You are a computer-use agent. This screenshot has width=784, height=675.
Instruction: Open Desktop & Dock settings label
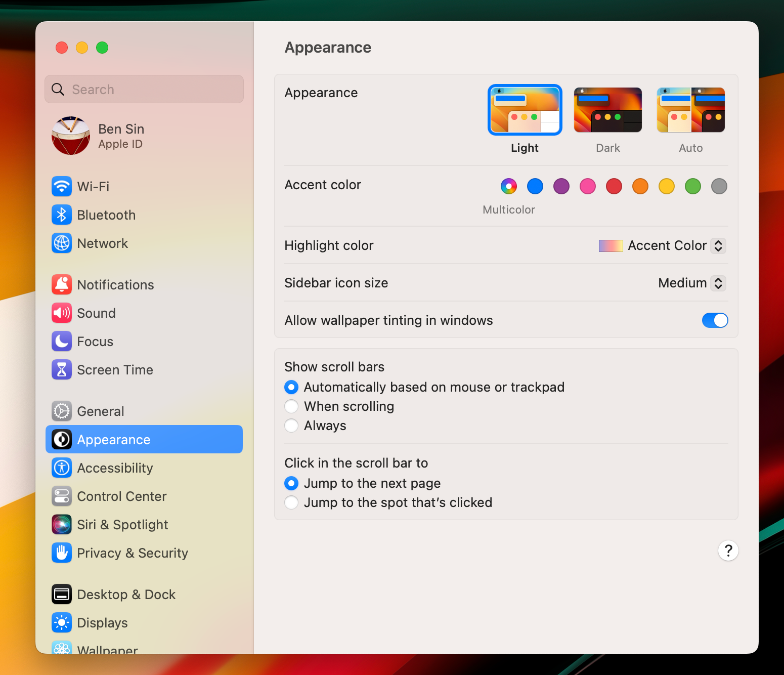coord(126,595)
